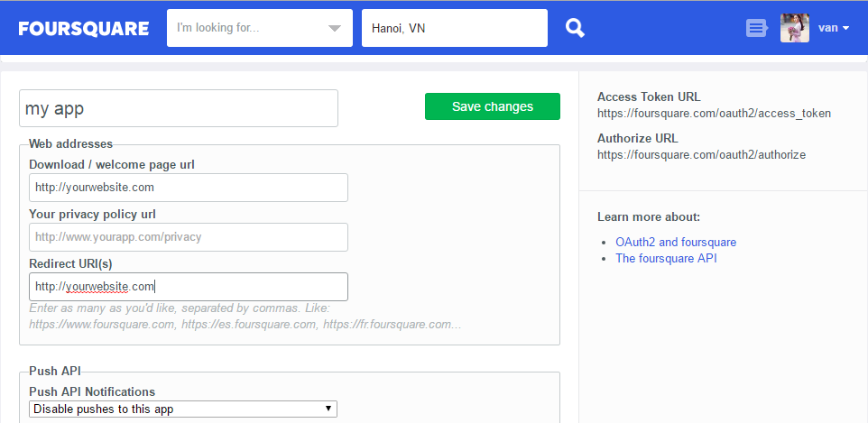Click the "Web addresses" legend
Viewport: 868px width, 423px height.
pyautogui.click(x=71, y=144)
